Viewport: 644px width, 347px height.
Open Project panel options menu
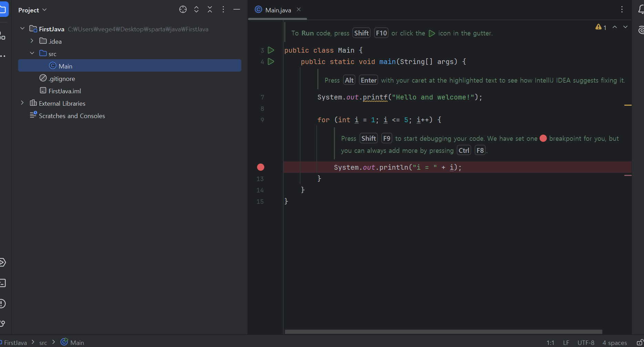click(x=223, y=10)
